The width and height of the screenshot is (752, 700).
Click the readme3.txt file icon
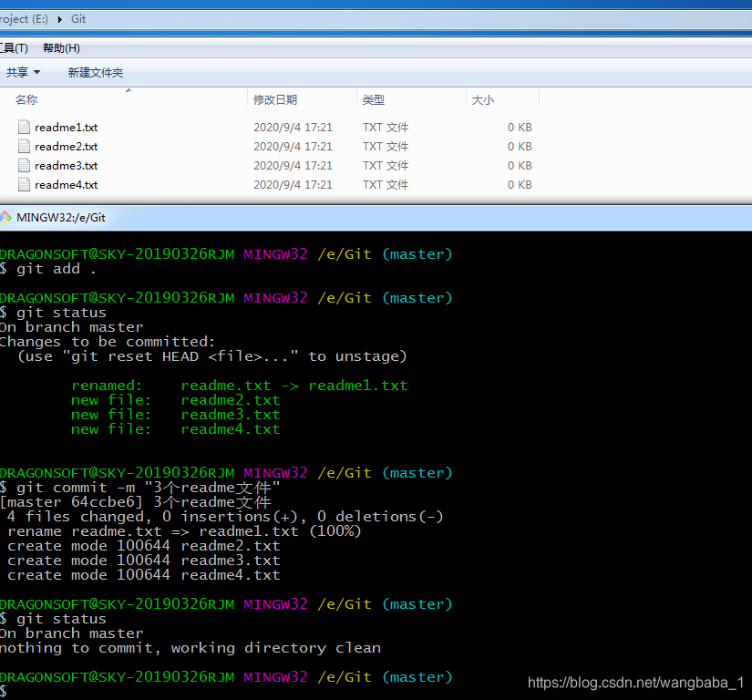[x=24, y=165]
